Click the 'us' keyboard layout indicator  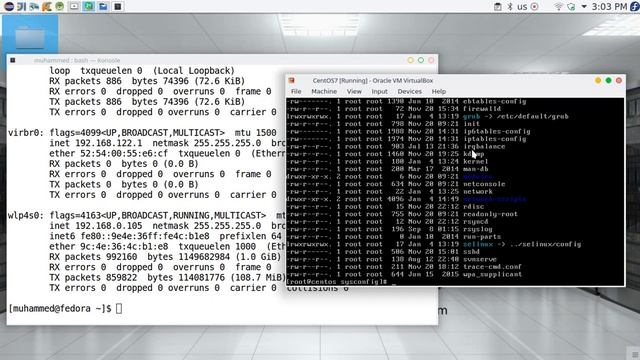coord(522,7)
